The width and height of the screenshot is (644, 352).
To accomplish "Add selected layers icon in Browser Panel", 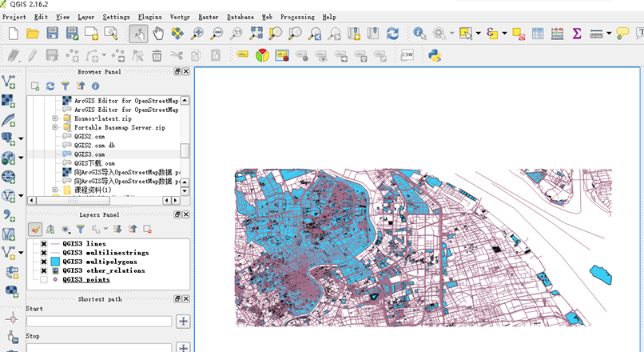I will [x=35, y=86].
